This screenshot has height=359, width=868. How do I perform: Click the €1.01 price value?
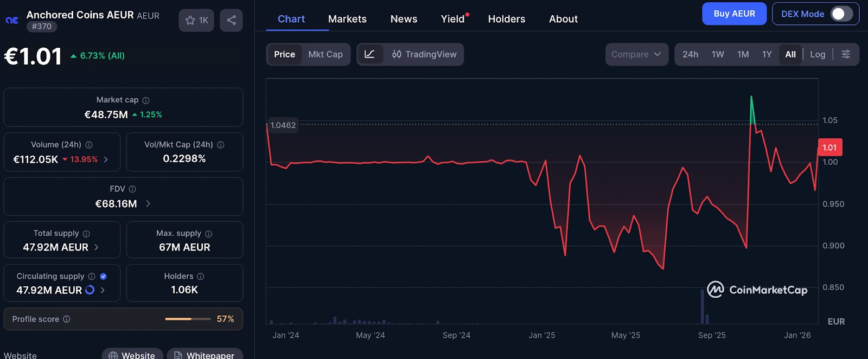point(33,56)
